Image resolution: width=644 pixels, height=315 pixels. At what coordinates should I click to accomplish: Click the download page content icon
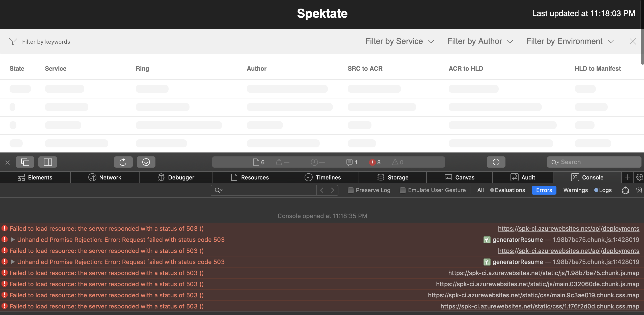point(146,162)
